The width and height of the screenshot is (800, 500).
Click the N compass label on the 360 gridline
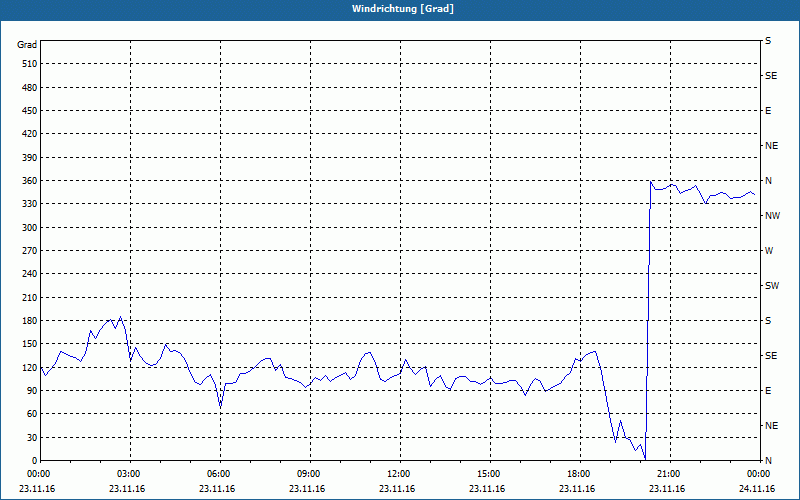point(768,181)
